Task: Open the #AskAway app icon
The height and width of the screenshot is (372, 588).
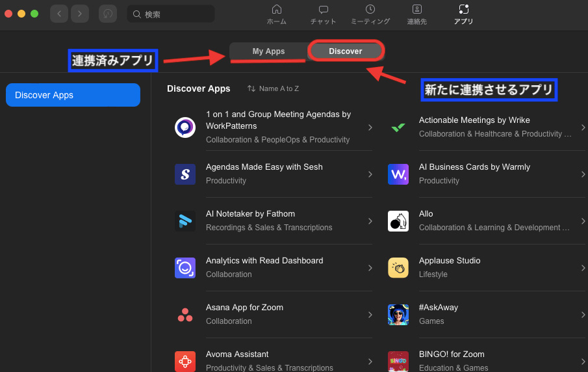Action: [398, 315]
